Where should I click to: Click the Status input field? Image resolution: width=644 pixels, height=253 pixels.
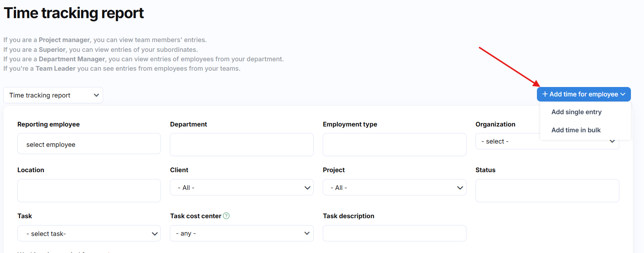547,191
